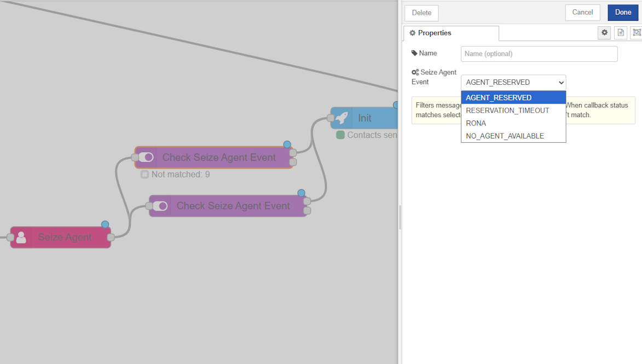Open node settings gear icon
Viewport: 642px width, 364px height.
click(604, 33)
